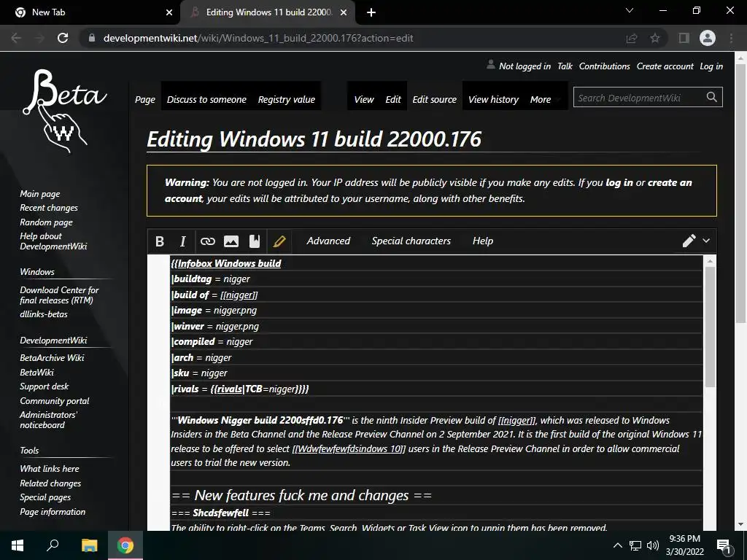Apply bold formatting in editor toolbar

[x=160, y=241]
